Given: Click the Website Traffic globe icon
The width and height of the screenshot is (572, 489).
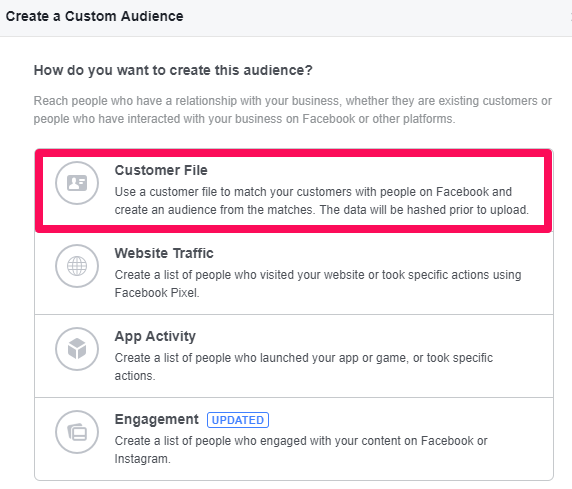Looking at the screenshot, I should [77, 266].
